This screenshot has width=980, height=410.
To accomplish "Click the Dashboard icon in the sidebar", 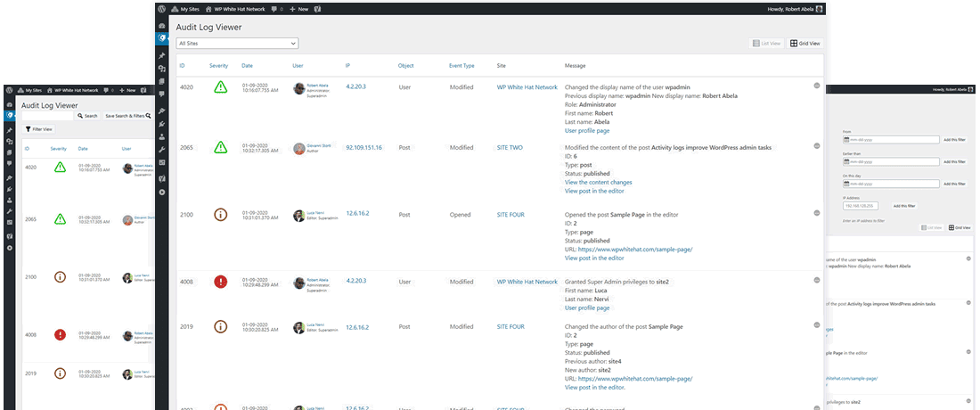I will tap(162, 25).
